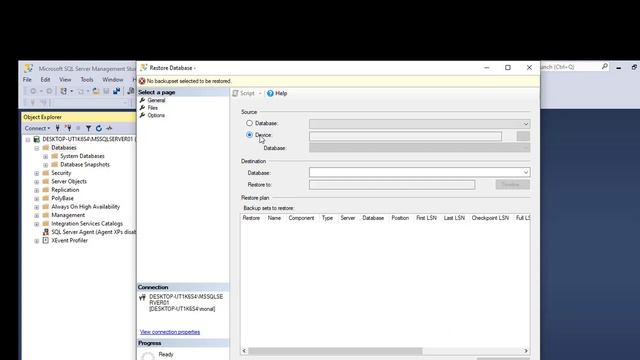Image resolution: width=640 pixels, height=360 pixels.
Task: Open the Tools menu in SSMS
Action: coord(87,80)
